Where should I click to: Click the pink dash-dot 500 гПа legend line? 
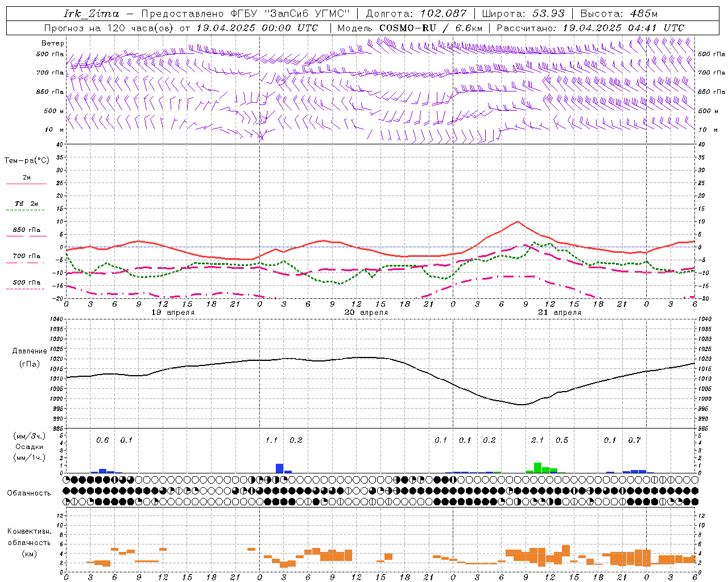25,289
